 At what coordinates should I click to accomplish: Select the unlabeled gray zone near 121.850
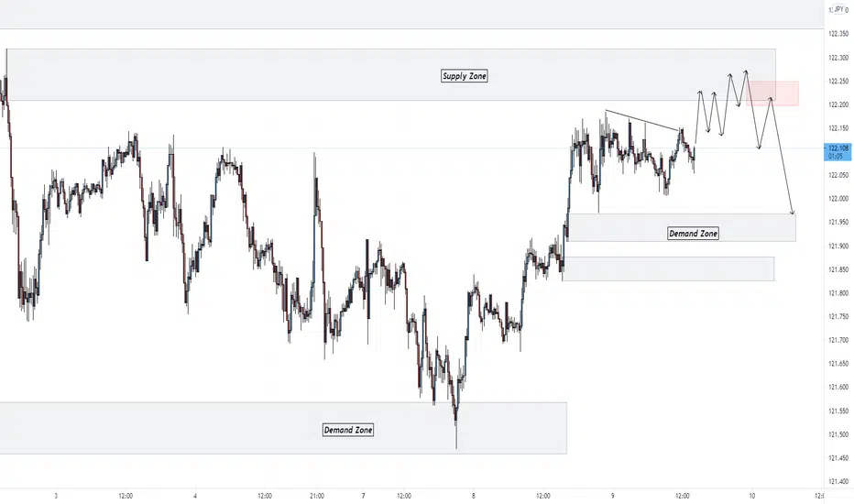668,269
